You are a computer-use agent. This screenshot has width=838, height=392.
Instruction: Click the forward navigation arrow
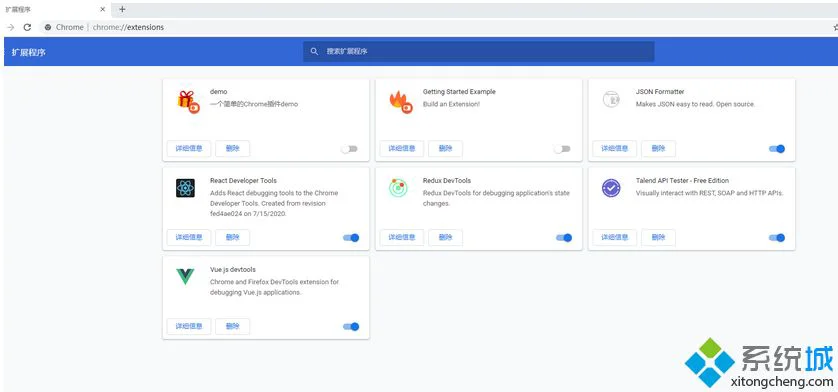point(10,27)
